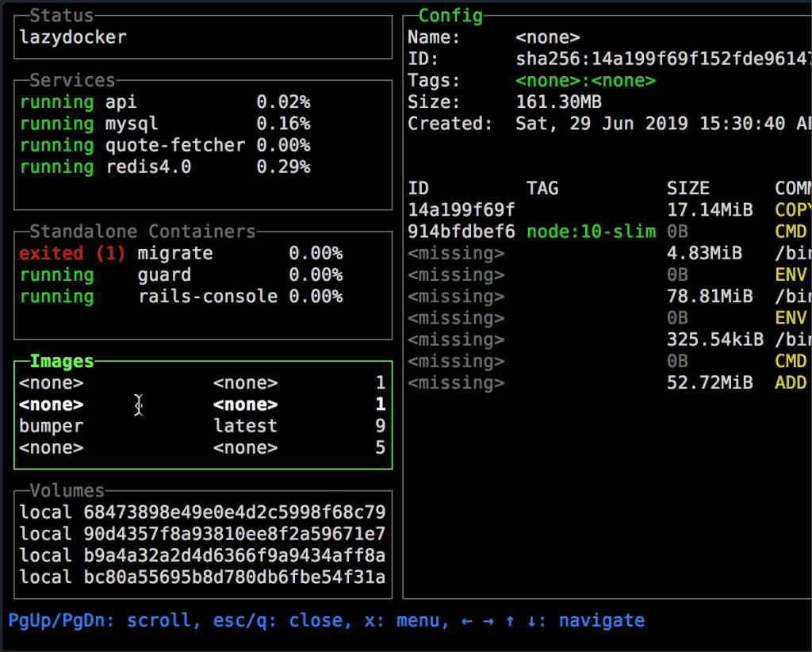Click the Config panel header
812x652 pixels.
click(451, 15)
